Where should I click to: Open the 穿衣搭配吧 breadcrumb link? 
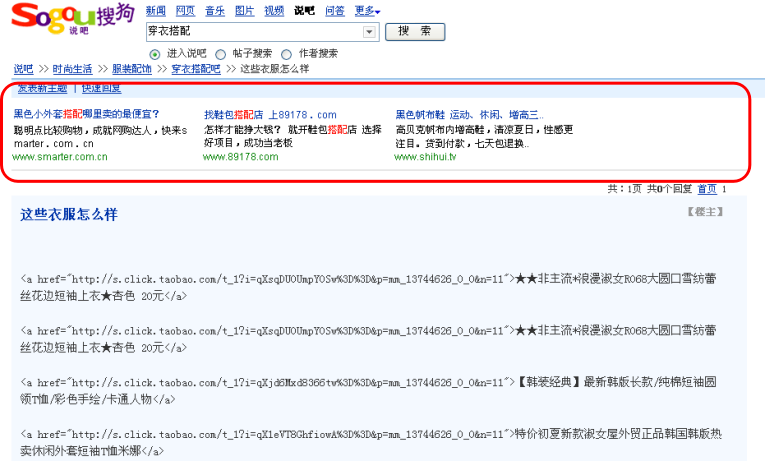pyautogui.click(x=195, y=70)
